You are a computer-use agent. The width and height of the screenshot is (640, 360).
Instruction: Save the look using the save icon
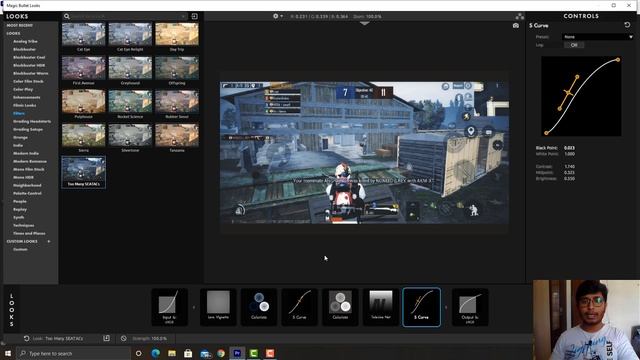click(107, 338)
